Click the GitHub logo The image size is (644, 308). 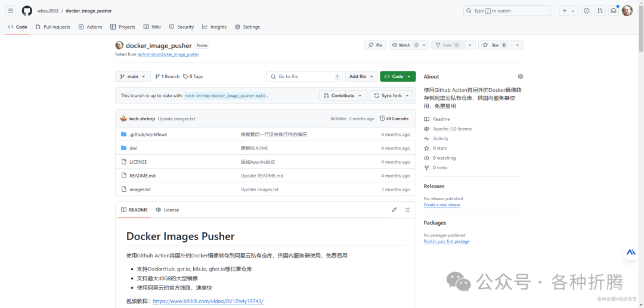point(27,11)
